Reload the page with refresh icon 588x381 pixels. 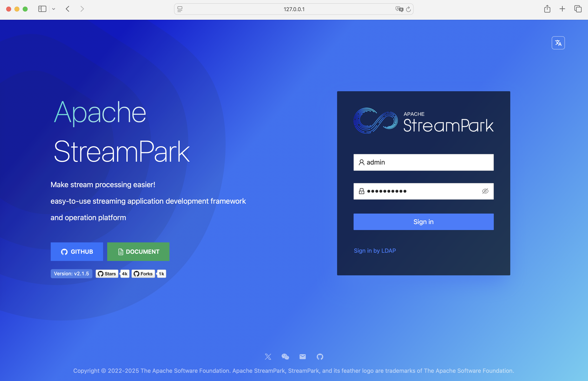point(408,9)
